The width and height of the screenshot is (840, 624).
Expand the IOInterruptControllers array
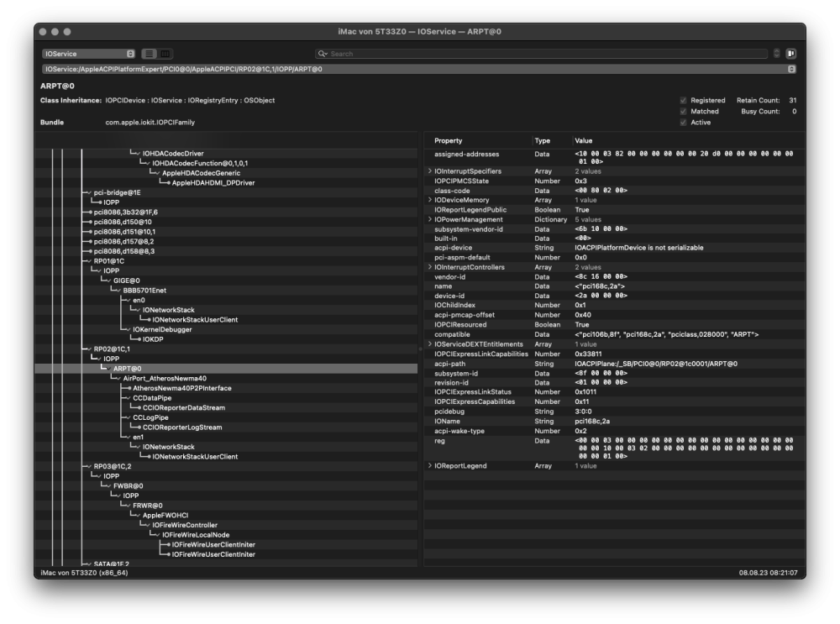(429, 267)
